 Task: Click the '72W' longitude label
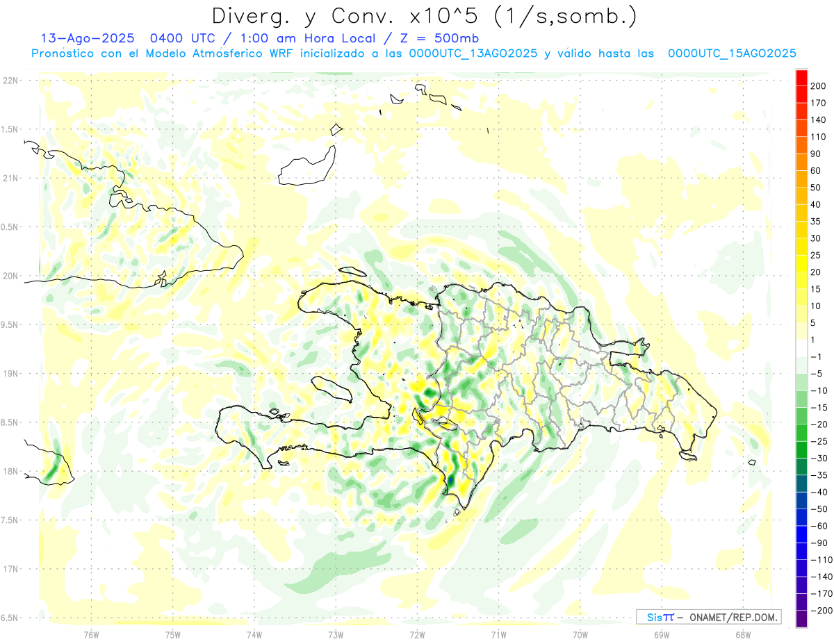417,635
